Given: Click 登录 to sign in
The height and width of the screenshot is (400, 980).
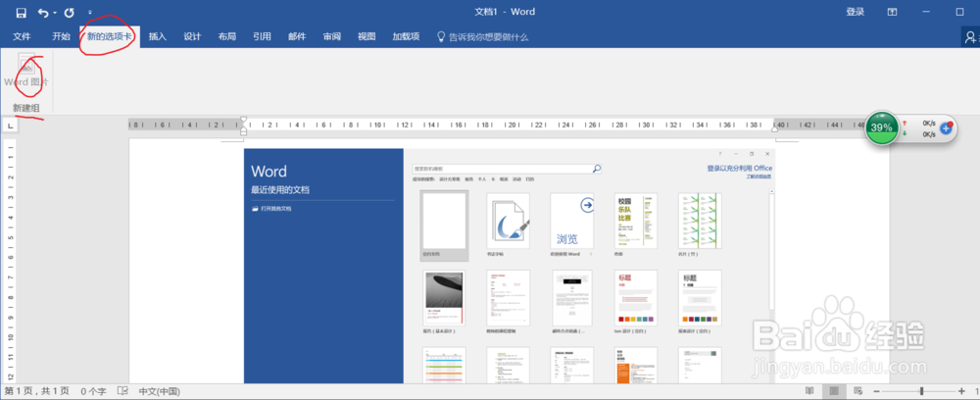Looking at the screenshot, I should pyautogui.click(x=855, y=12).
